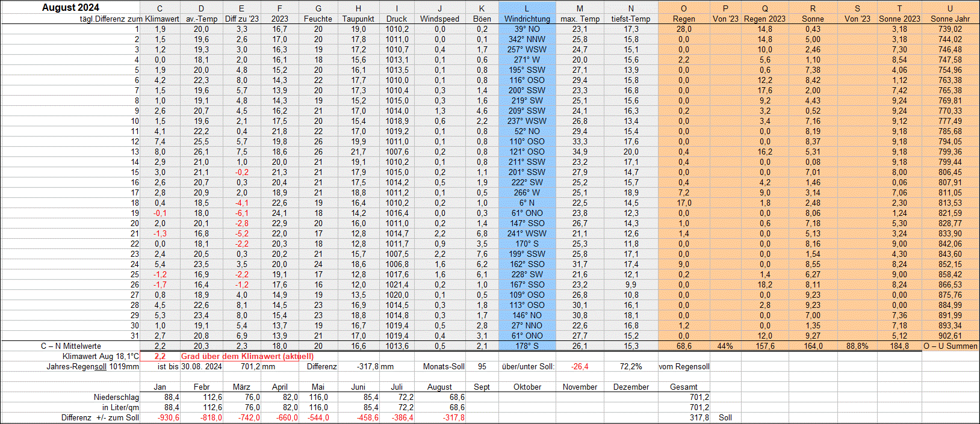
Task: Select the '317,8' value beside 'Soll'
Action: [x=699, y=417]
